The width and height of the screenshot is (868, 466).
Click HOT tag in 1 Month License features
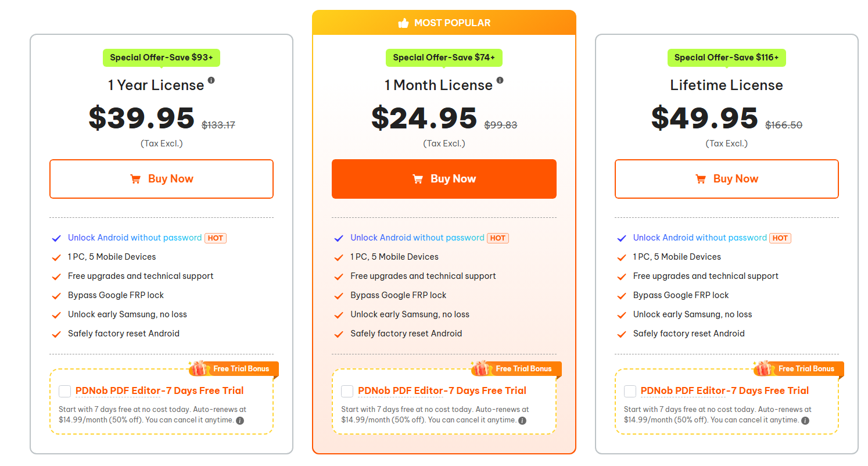pos(497,238)
